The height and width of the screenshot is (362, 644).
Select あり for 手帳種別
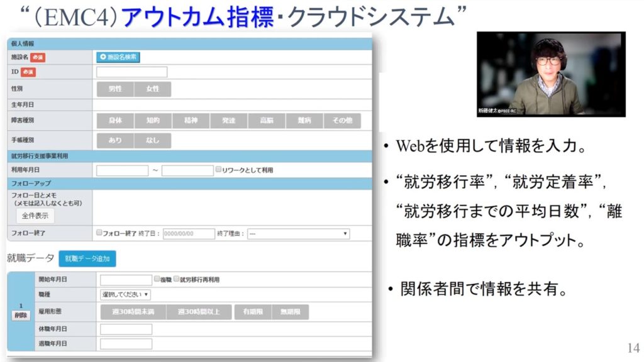point(115,141)
